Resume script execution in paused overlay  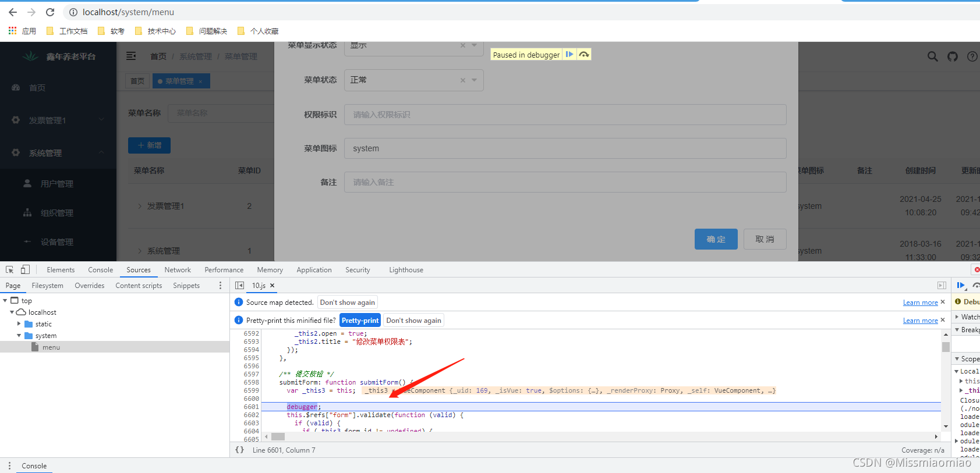tap(569, 54)
